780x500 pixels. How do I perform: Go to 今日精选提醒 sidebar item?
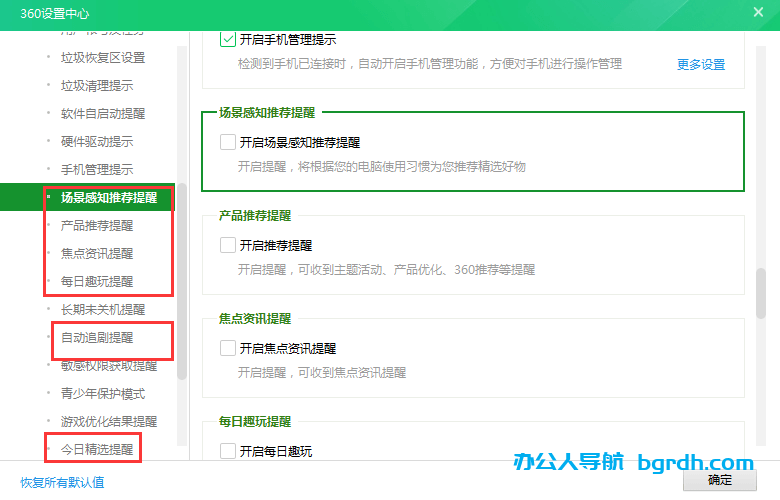tap(97, 449)
